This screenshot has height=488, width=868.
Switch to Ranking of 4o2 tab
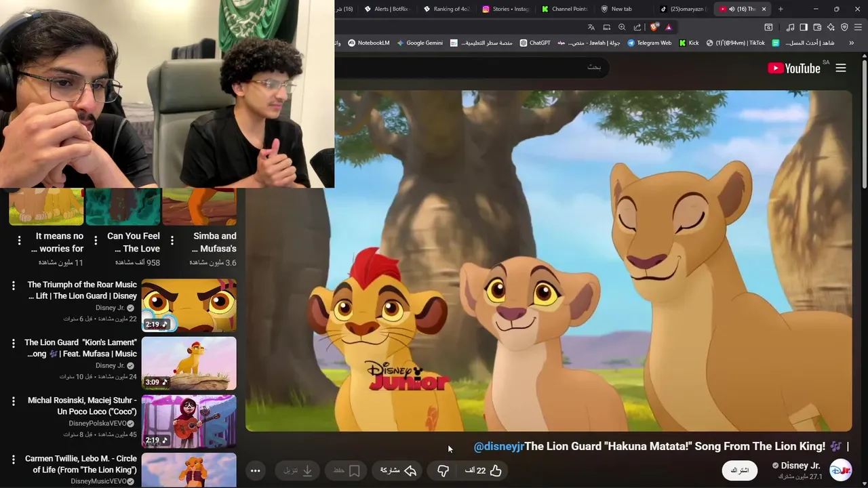446,9
